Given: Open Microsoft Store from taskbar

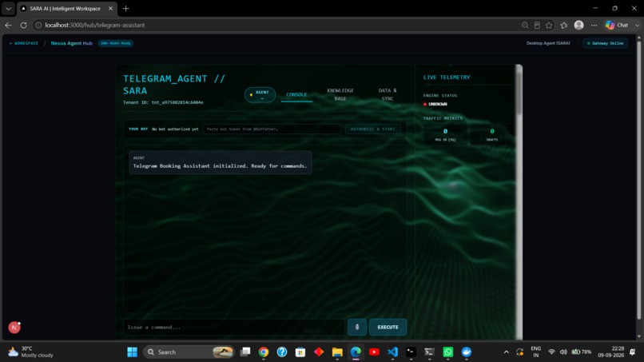Looking at the screenshot, I should click(x=300, y=352).
